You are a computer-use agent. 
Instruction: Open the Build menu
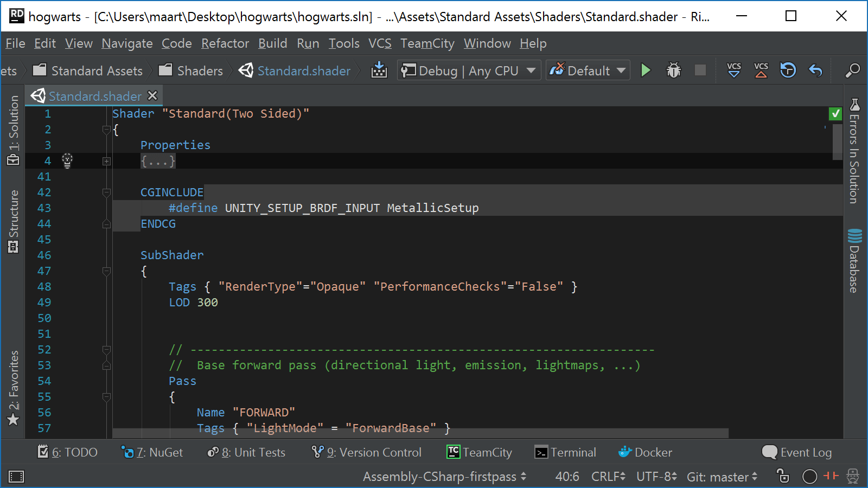pos(272,43)
